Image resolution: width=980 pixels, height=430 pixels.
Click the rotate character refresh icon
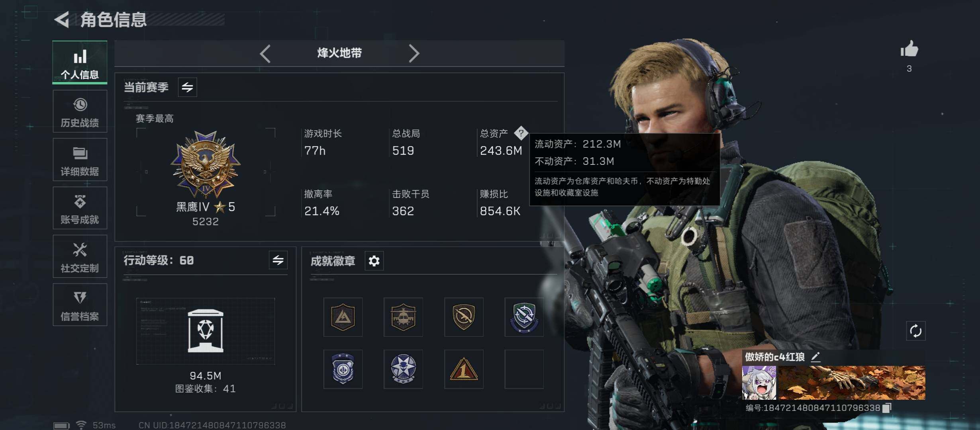point(915,331)
